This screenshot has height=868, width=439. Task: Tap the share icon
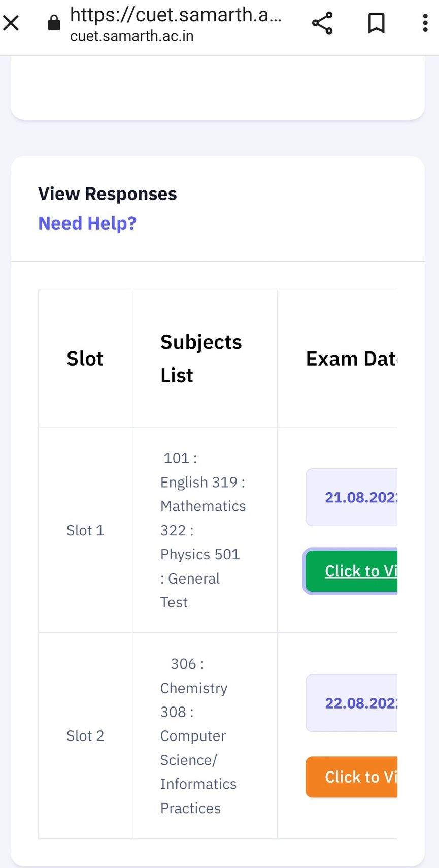pyautogui.click(x=322, y=23)
